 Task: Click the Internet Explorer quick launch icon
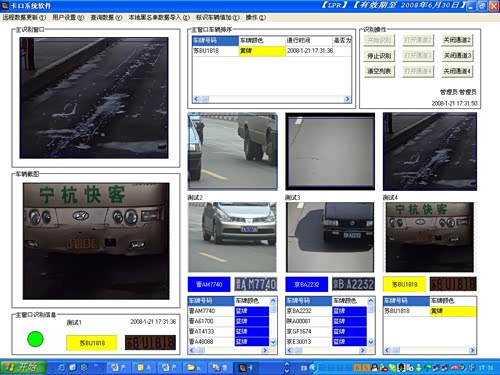pyautogui.click(x=62, y=368)
